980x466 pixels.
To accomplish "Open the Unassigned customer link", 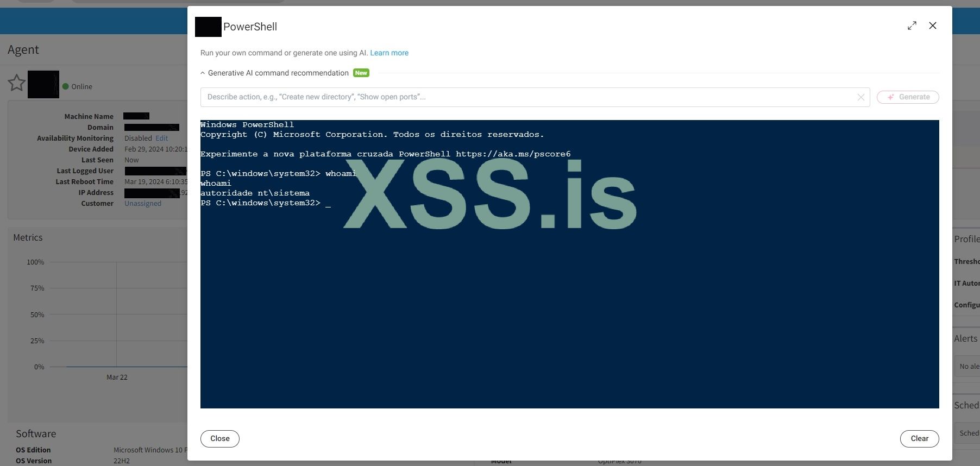I will (x=143, y=204).
